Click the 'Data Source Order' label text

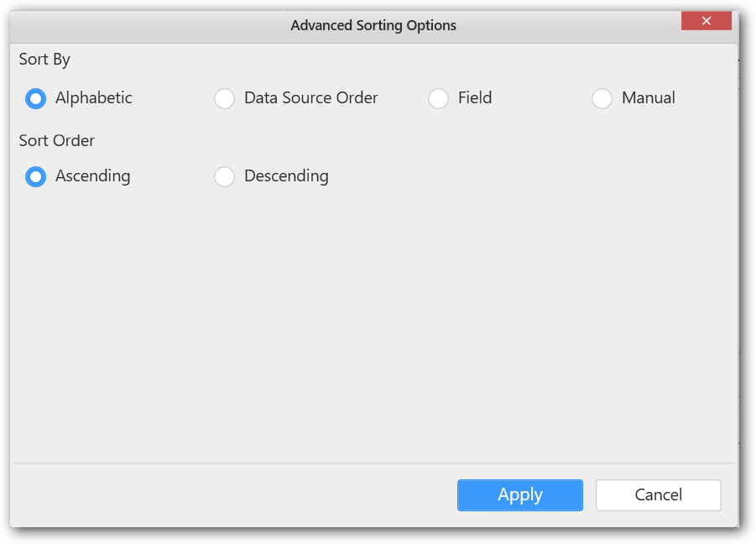(310, 98)
